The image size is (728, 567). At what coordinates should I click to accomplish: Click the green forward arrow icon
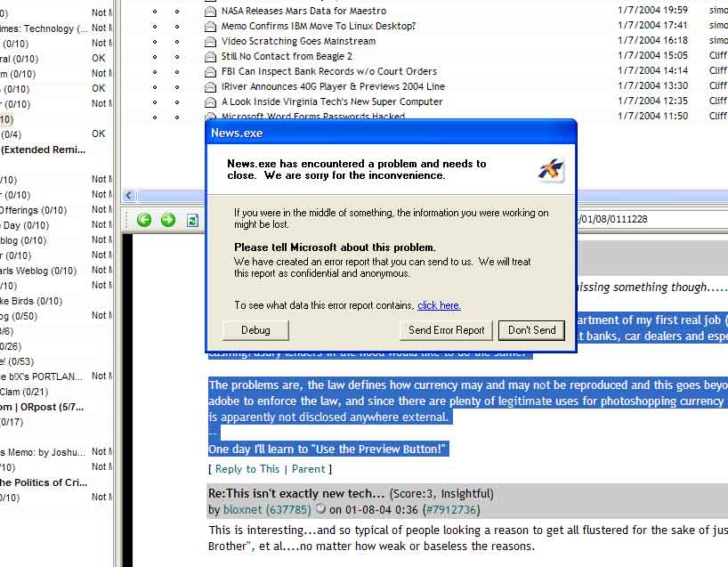(x=168, y=220)
